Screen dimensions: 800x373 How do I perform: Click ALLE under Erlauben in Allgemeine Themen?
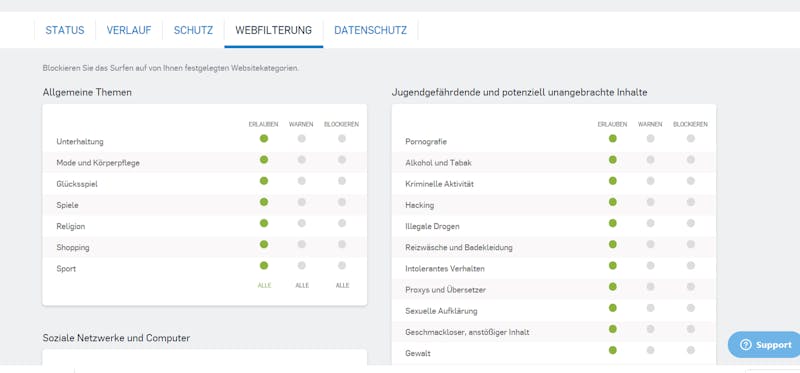264,286
